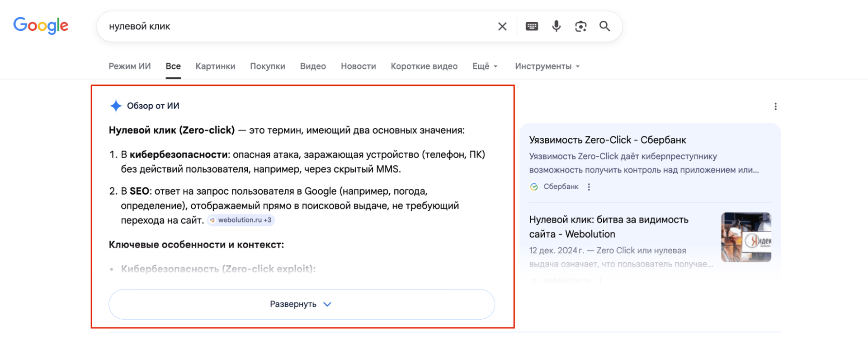Click the Webolution article thumbnail image
Viewport: 868px width, 340px height.
746,237
